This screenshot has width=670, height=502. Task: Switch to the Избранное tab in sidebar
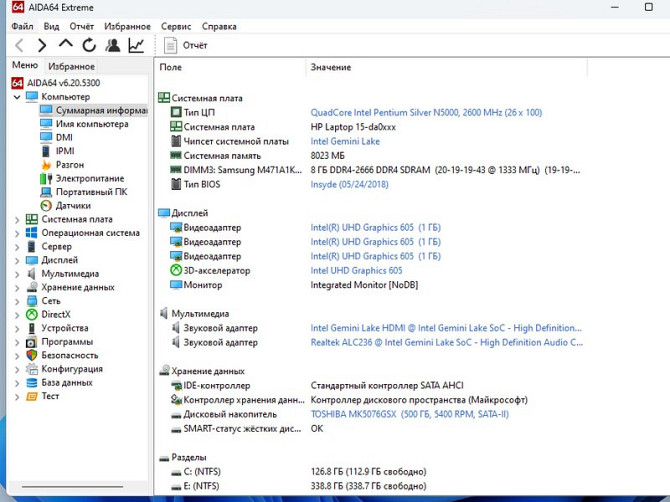tap(71, 66)
